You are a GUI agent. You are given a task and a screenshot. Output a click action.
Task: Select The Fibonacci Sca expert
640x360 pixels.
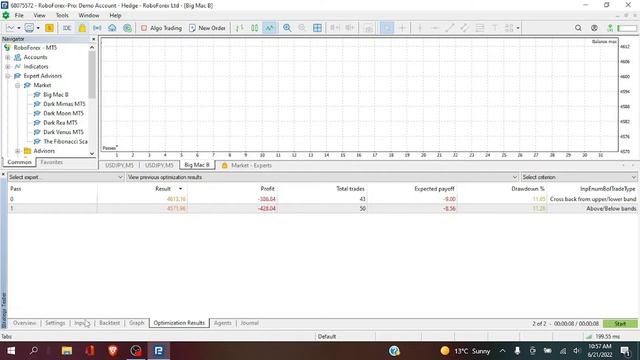(x=65, y=142)
